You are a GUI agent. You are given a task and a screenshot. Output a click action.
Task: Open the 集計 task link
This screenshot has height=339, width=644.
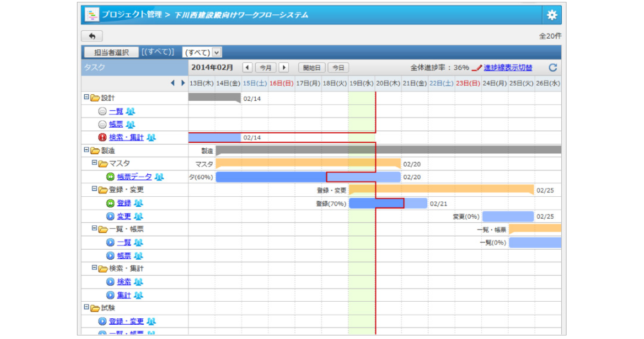tap(124, 295)
